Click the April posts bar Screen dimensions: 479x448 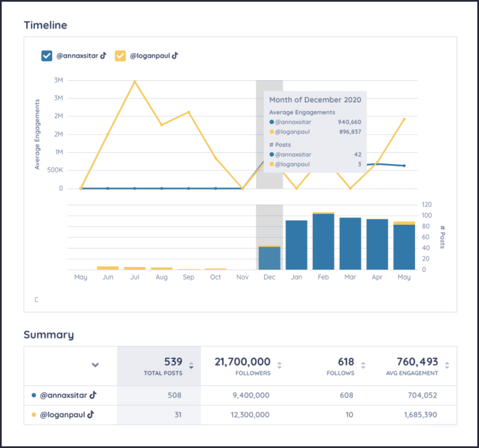click(x=377, y=244)
